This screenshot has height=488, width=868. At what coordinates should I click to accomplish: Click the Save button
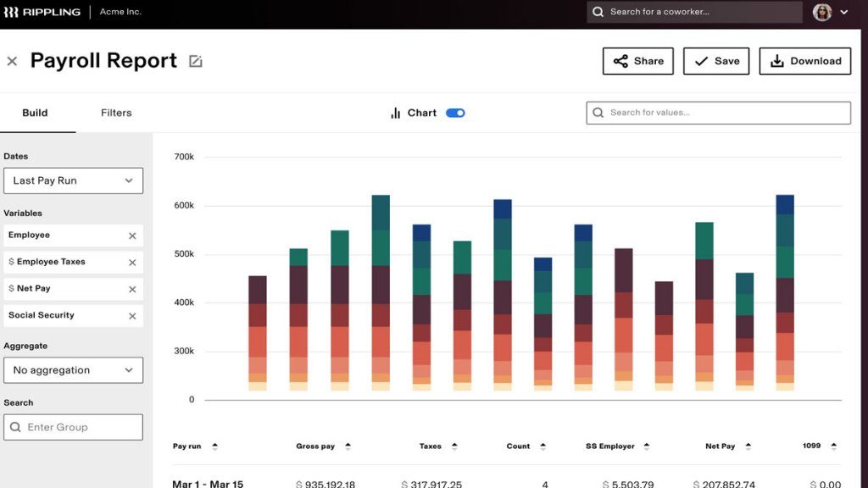coord(716,60)
